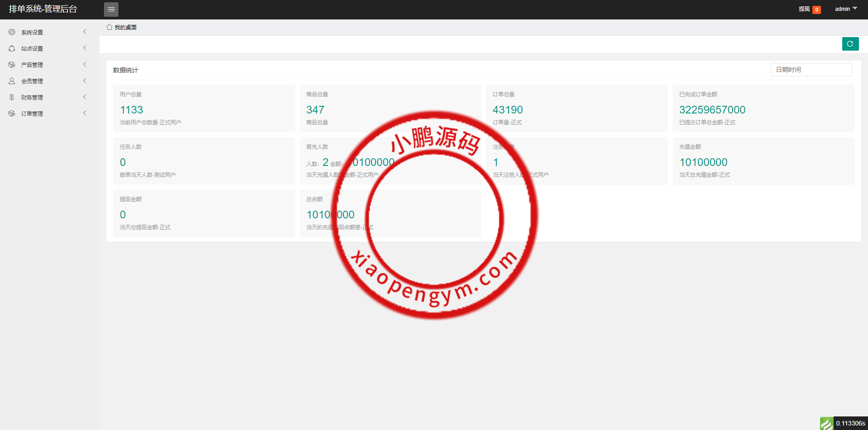This screenshot has height=430, width=868.
Task: Expand the 系统设置 menu chevron
Action: (x=85, y=32)
